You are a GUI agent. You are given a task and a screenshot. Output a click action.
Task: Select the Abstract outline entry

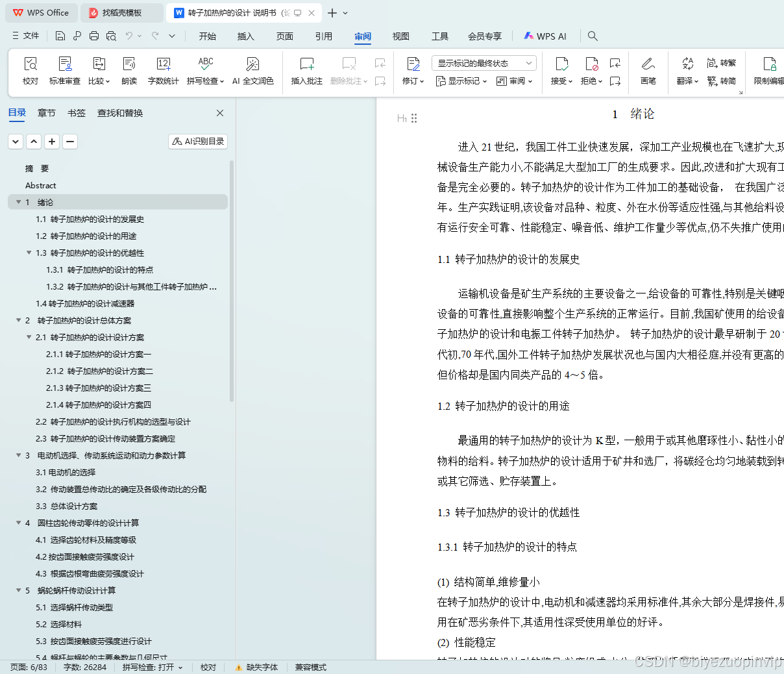click(41, 185)
